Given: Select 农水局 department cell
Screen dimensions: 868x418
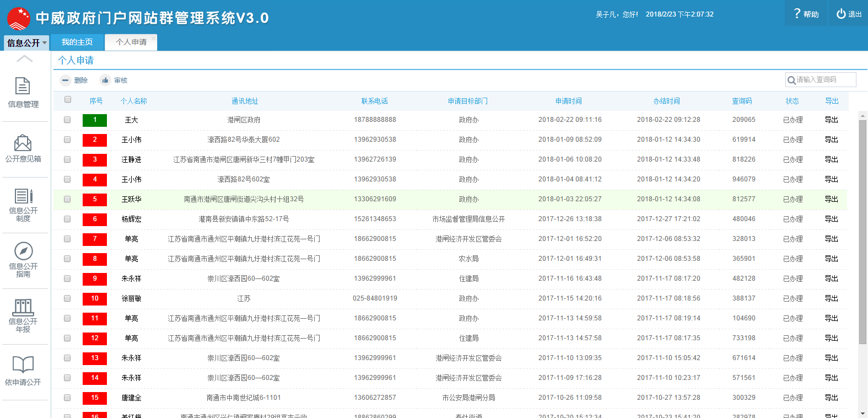Looking at the screenshot, I should [468, 259].
